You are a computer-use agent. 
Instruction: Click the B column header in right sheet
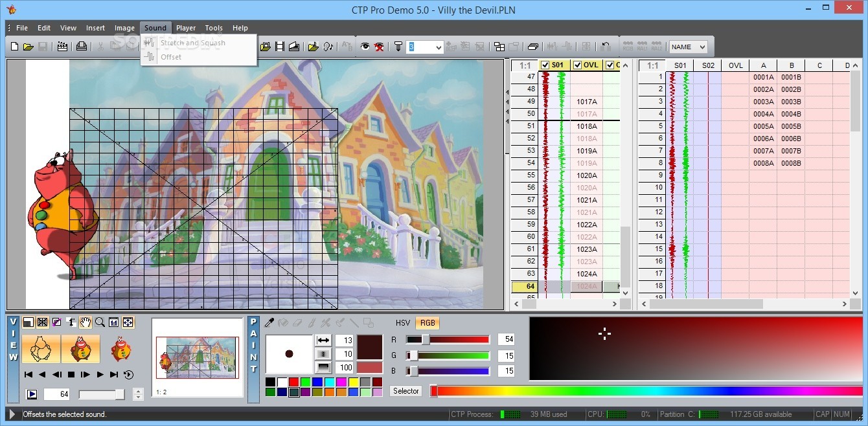click(x=792, y=65)
